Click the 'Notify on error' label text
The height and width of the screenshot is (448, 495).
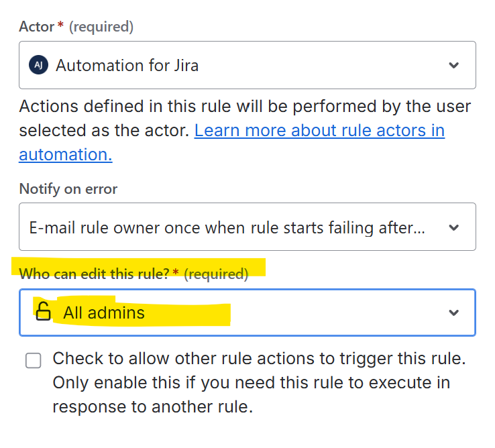68,189
